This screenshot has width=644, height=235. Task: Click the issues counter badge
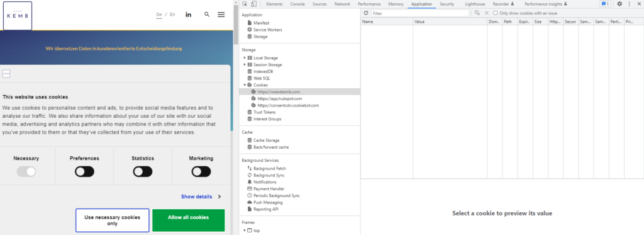pyautogui.click(x=605, y=4)
